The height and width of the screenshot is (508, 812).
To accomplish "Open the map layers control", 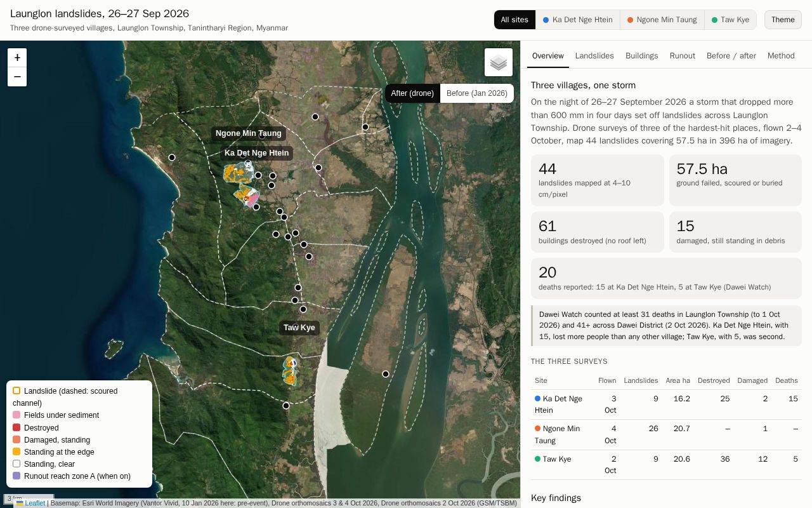I will click(x=499, y=62).
